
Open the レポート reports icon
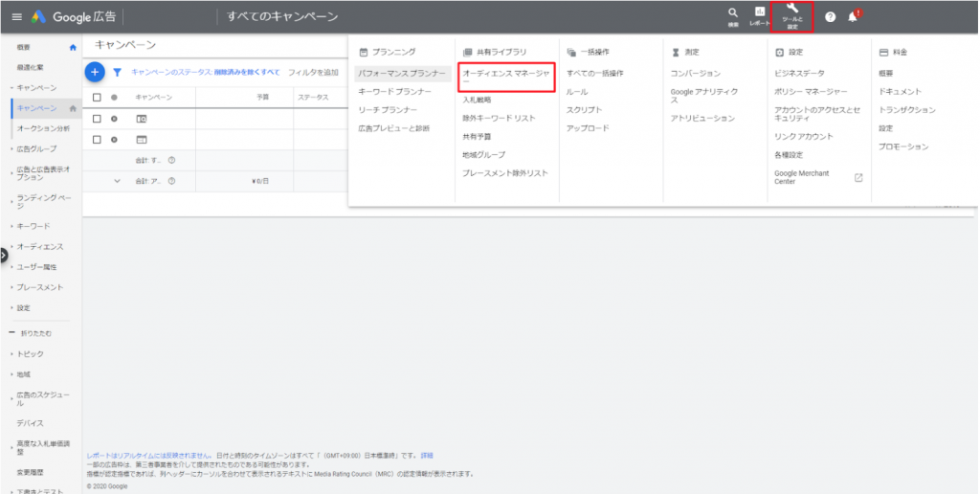[x=760, y=14]
